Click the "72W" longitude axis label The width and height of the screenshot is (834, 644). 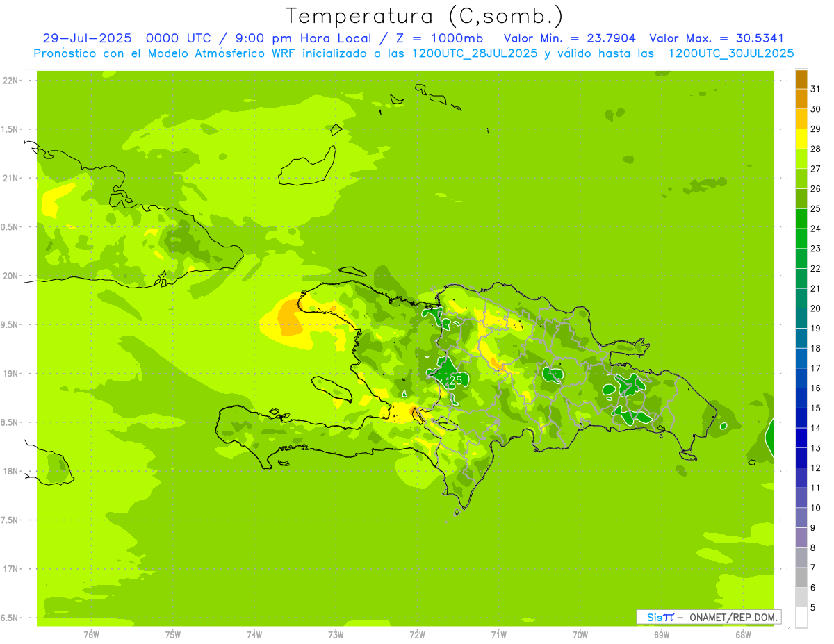(x=417, y=634)
